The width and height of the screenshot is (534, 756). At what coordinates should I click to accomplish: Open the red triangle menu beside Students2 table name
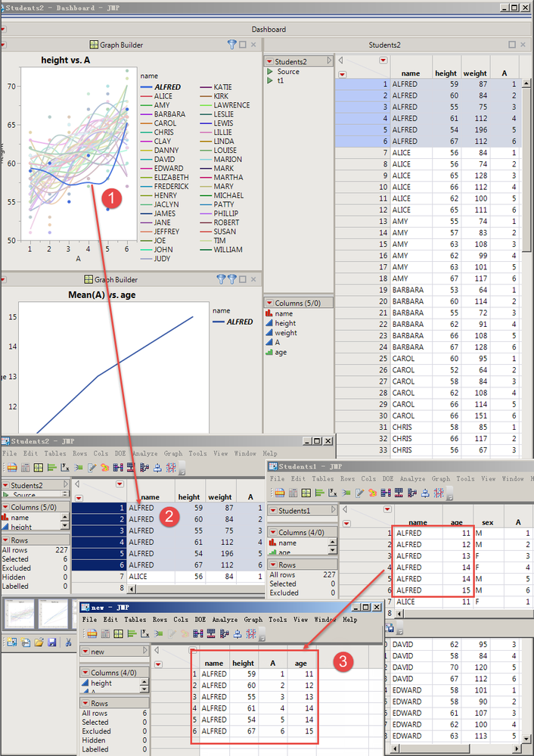(x=269, y=61)
